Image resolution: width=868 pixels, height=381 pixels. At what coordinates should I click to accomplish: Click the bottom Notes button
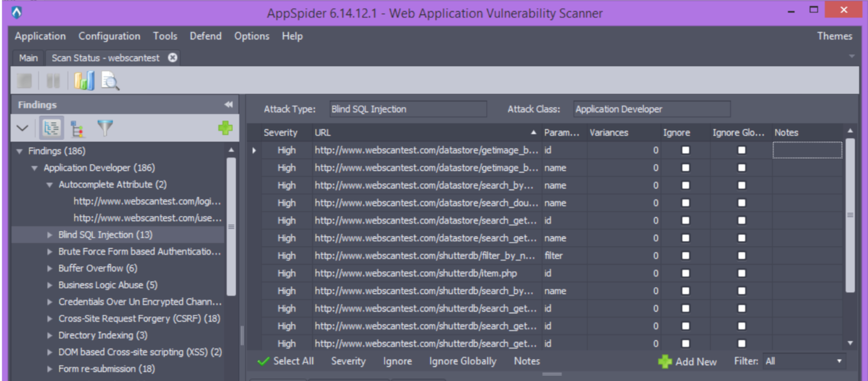[527, 361]
